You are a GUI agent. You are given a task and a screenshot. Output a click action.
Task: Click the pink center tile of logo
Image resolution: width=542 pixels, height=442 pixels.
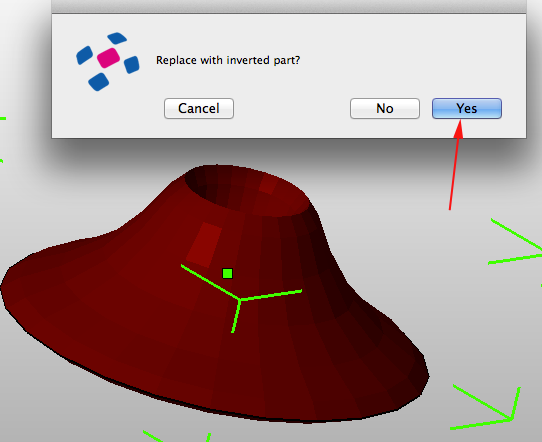(x=109, y=58)
